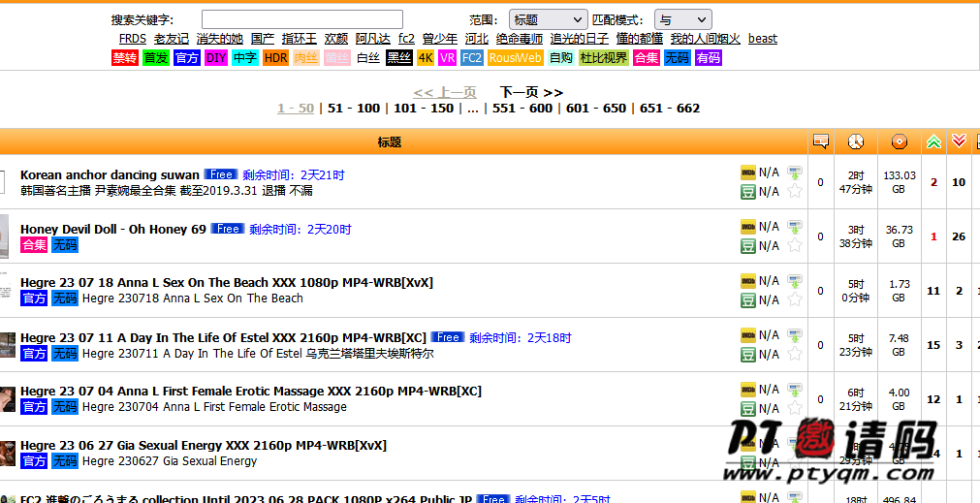Search hot keyword 老友记
980x503 pixels.
click(x=172, y=39)
